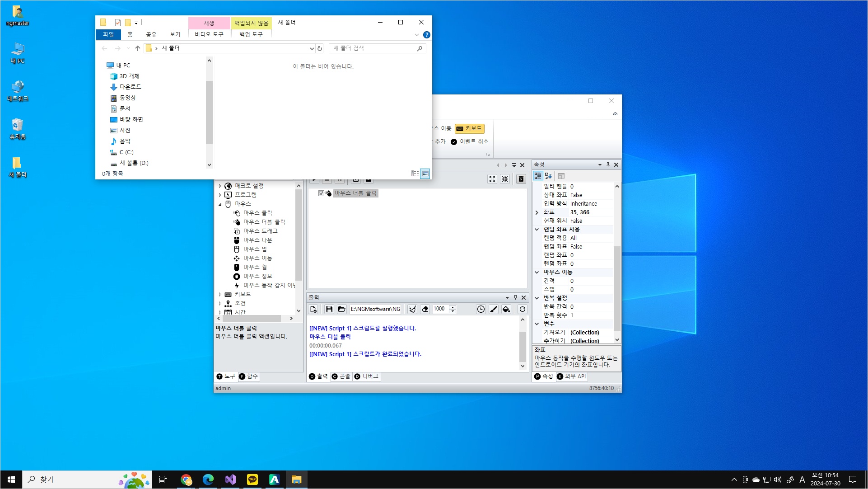Pin the 속성 properties panel
Viewport: 868px width, 489px height.
pos(608,165)
